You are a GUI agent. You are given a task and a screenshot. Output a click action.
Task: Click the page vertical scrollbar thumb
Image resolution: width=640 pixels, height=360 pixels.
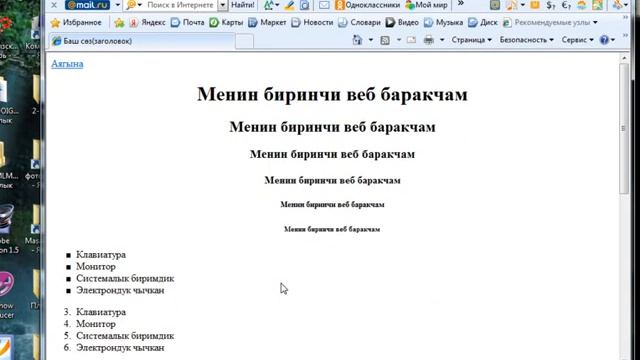[x=624, y=129]
